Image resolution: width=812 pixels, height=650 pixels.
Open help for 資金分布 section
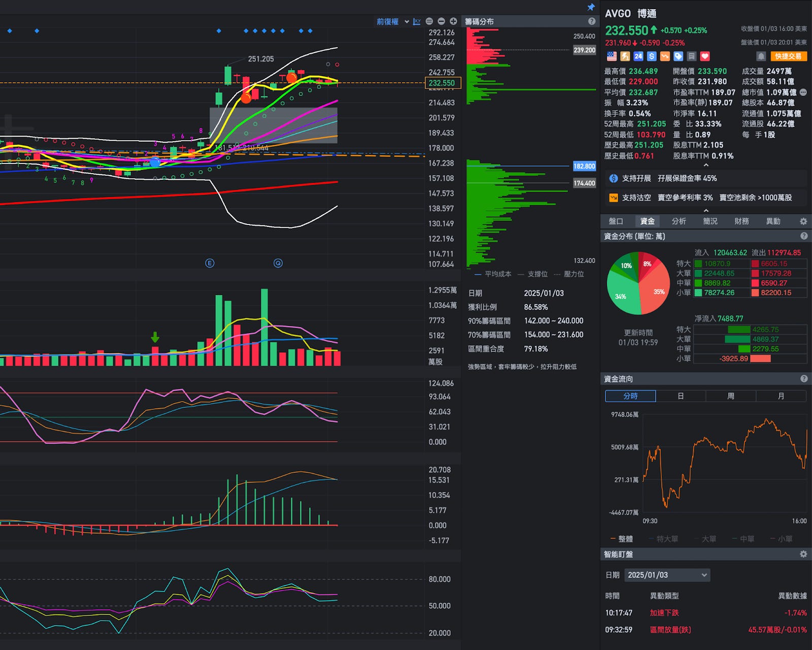tap(804, 236)
